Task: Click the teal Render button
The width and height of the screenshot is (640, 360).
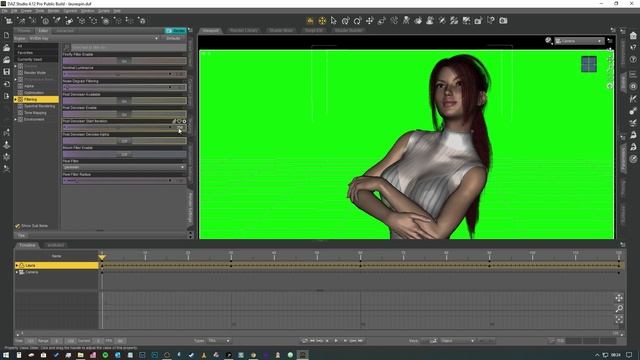Action: (176, 31)
